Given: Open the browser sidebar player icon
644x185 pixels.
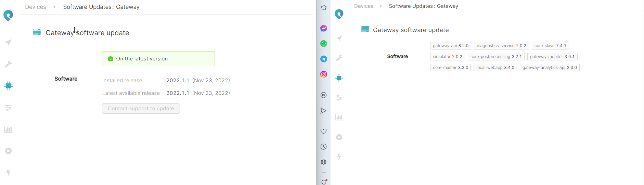Looking at the screenshot, I should [324, 95].
